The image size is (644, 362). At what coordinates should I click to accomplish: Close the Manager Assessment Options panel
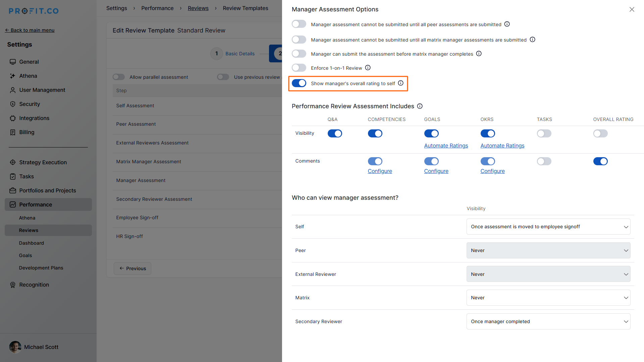(632, 9)
